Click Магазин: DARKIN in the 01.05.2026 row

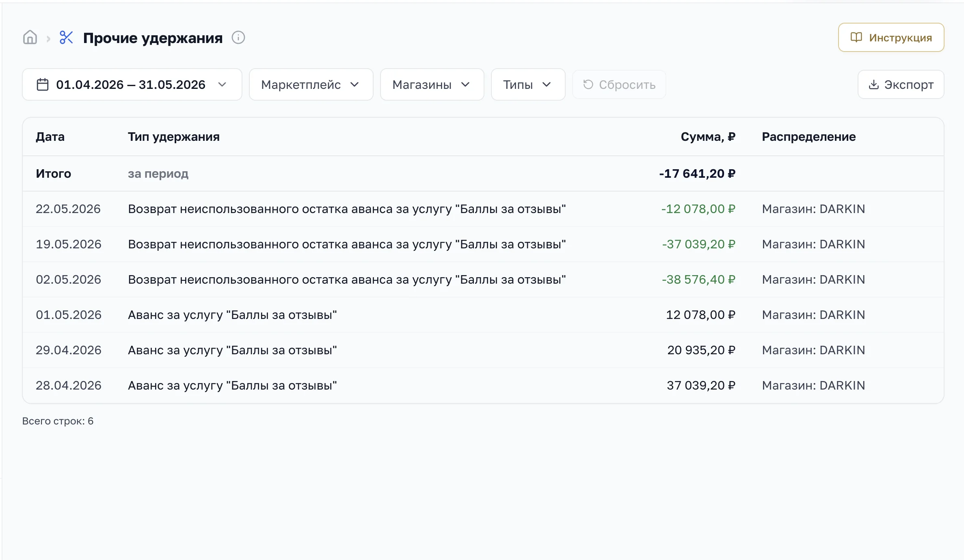pos(813,315)
